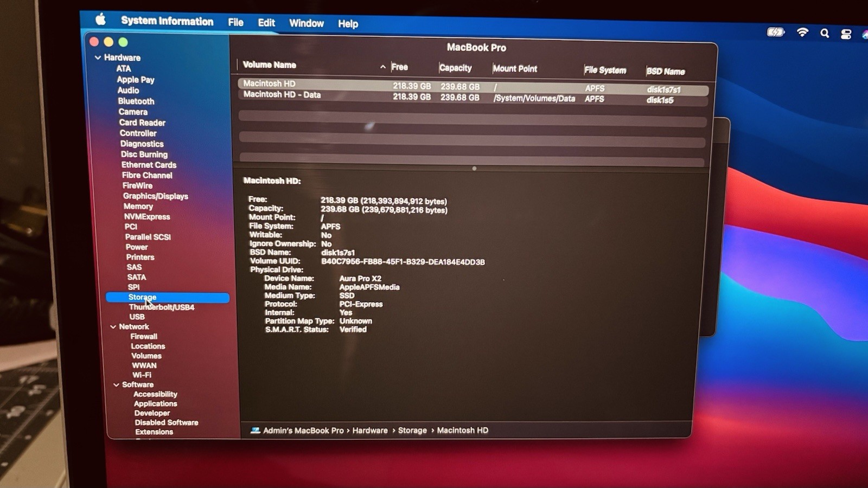Open the Window menu
This screenshot has width=868, height=488.
tap(307, 23)
